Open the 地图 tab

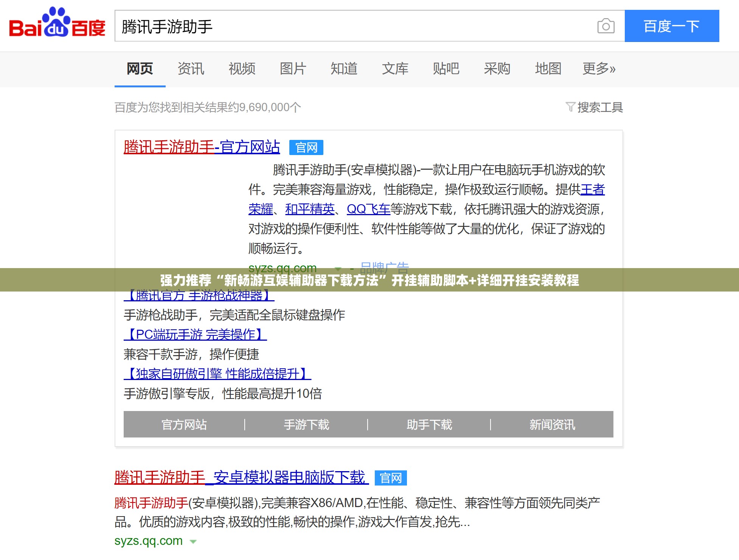[548, 69]
